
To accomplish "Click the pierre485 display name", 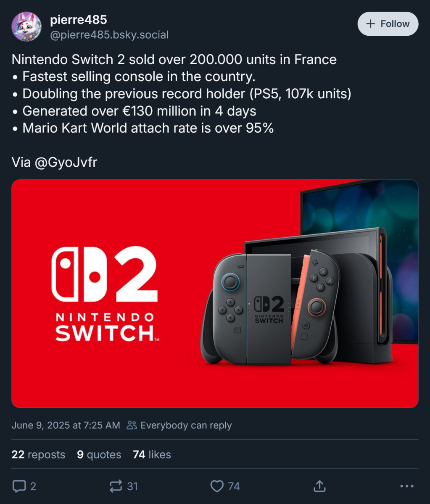I will pos(79,19).
